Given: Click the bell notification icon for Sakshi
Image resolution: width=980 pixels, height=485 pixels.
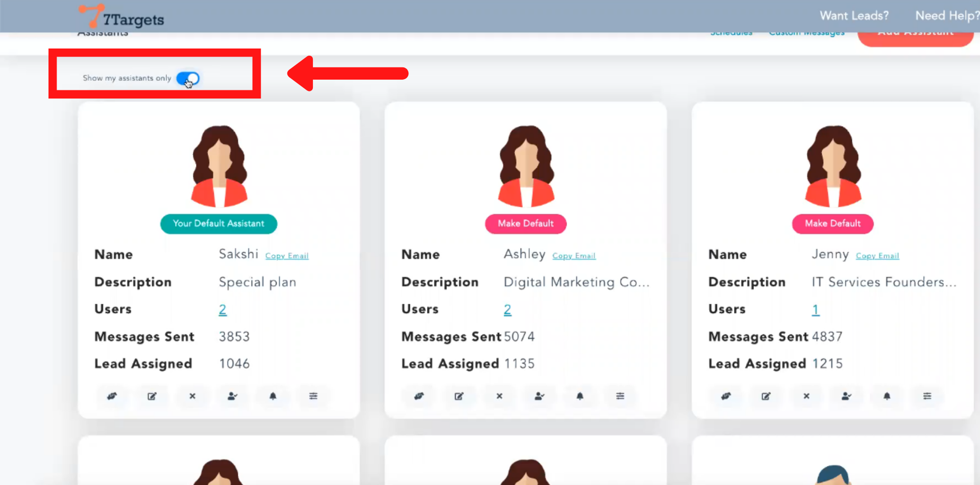Looking at the screenshot, I should click(x=273, y=396).
